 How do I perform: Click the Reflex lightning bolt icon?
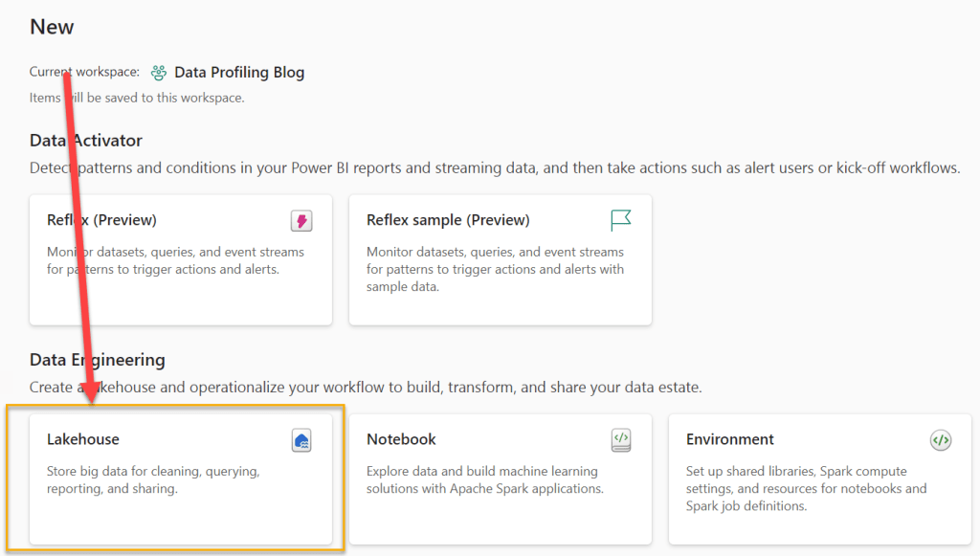point(301,221)
